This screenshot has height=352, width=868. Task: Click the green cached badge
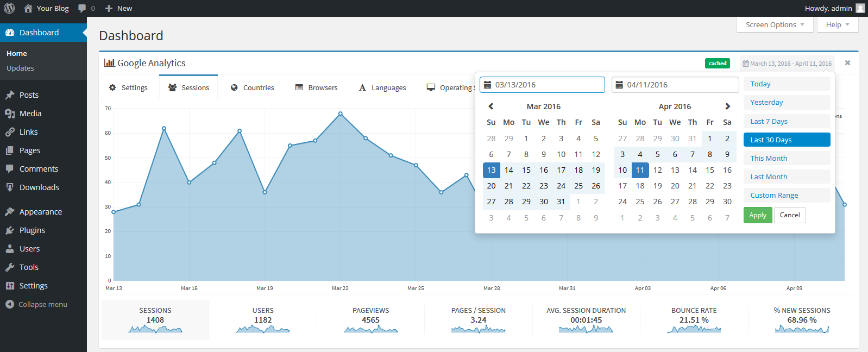coord(718,64)
